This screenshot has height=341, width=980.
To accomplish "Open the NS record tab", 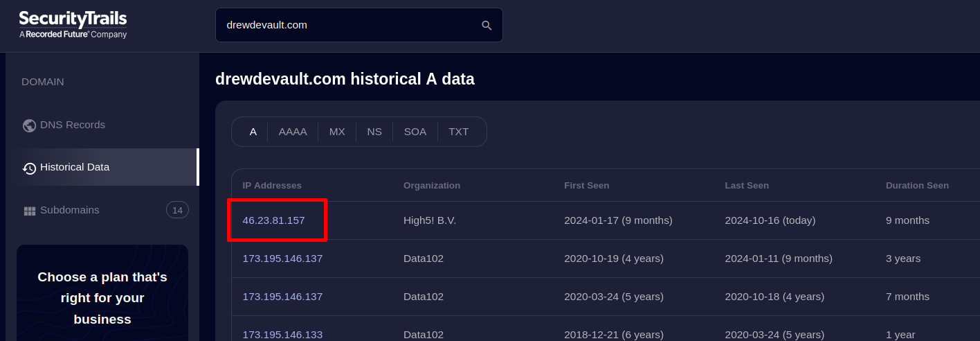I will [374, 132].
